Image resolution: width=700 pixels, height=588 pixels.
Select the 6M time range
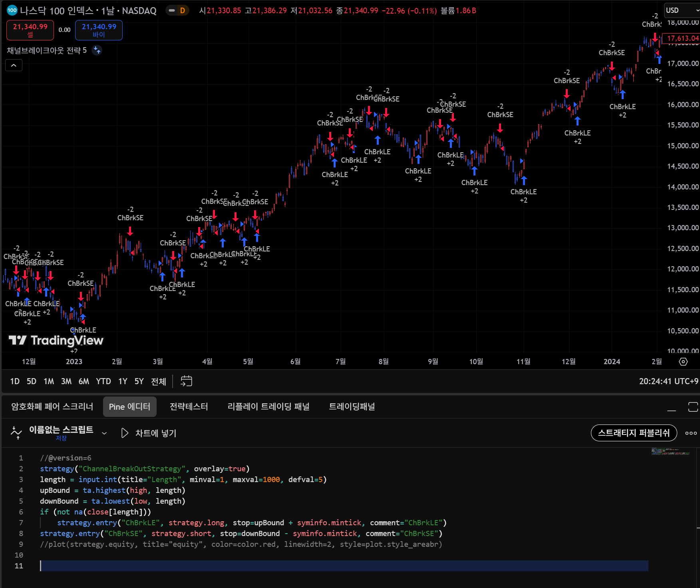point(84,381)
